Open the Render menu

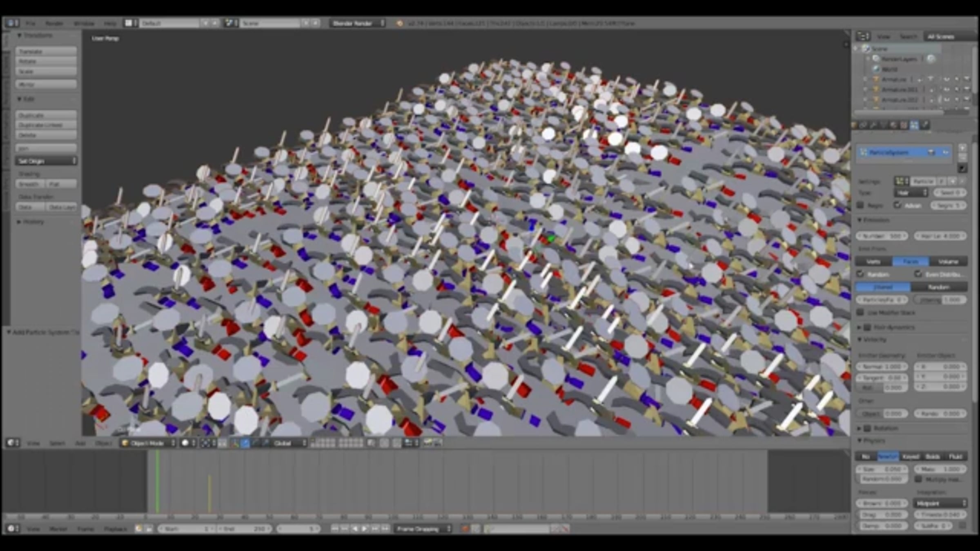pyautogui.click(x=54, y=23)
